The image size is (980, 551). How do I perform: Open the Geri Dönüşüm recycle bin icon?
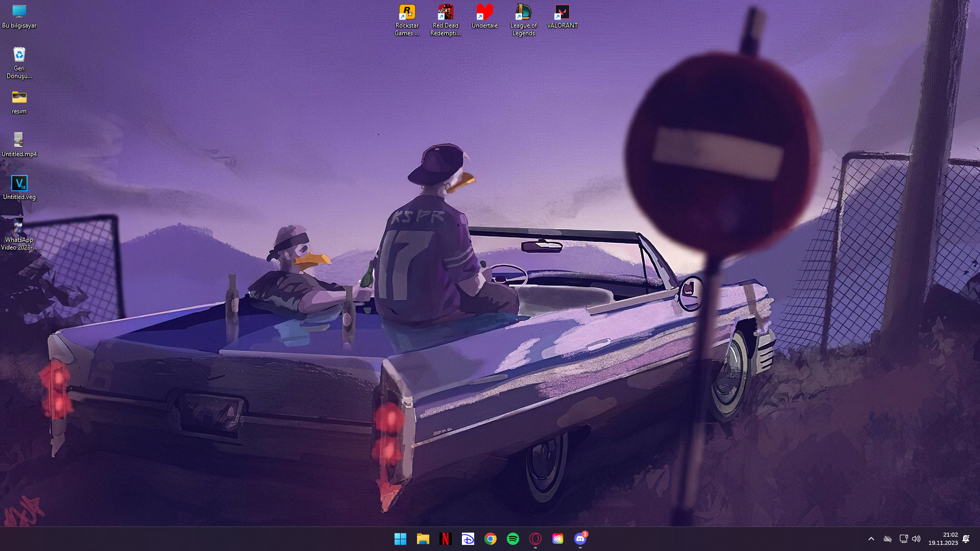19,63
